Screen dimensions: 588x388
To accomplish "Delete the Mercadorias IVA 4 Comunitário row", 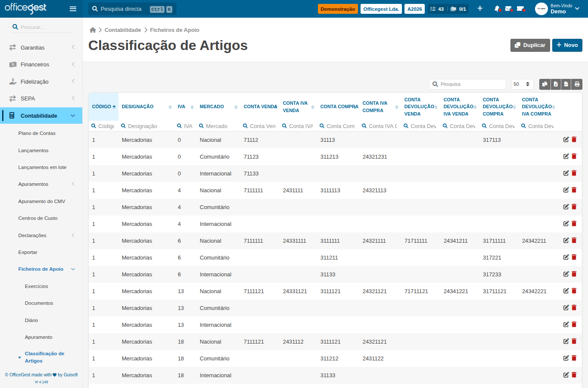I will tap(574, 207).
